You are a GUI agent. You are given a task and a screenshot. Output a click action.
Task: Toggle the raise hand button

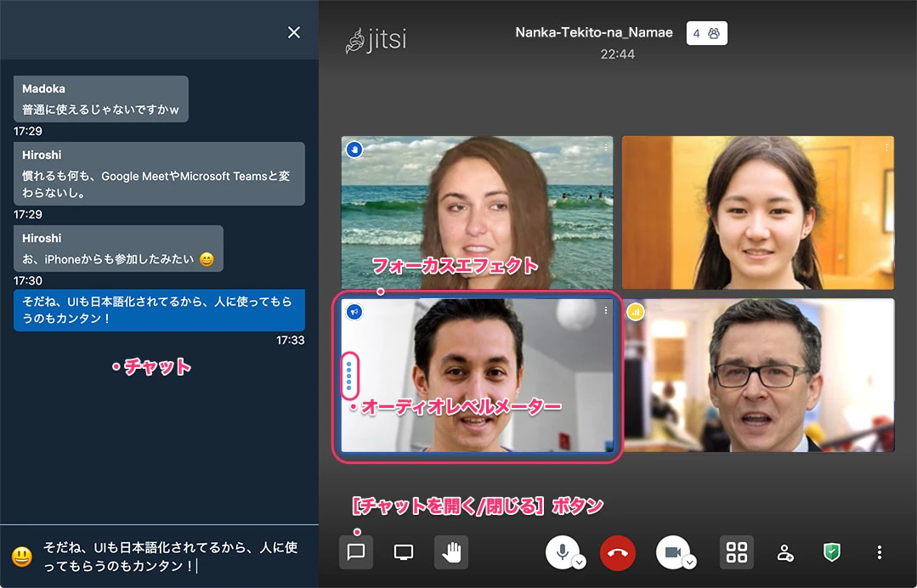[x=451, y=552]
